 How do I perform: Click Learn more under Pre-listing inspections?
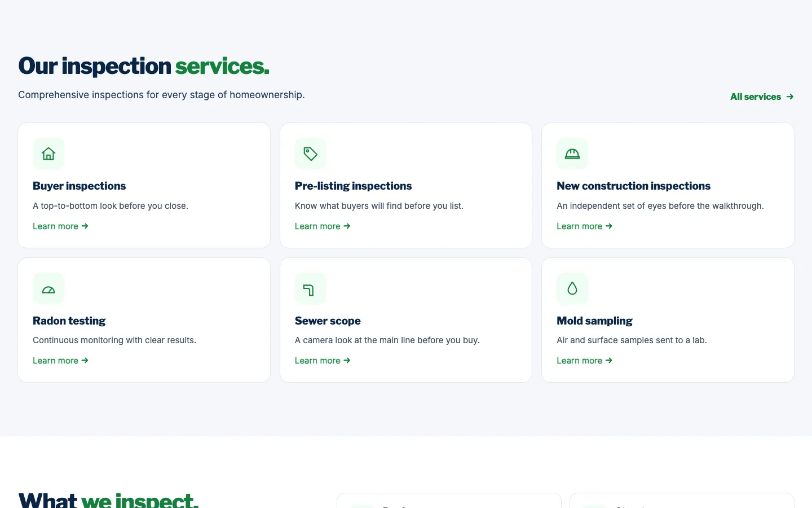tap(323, 226)
